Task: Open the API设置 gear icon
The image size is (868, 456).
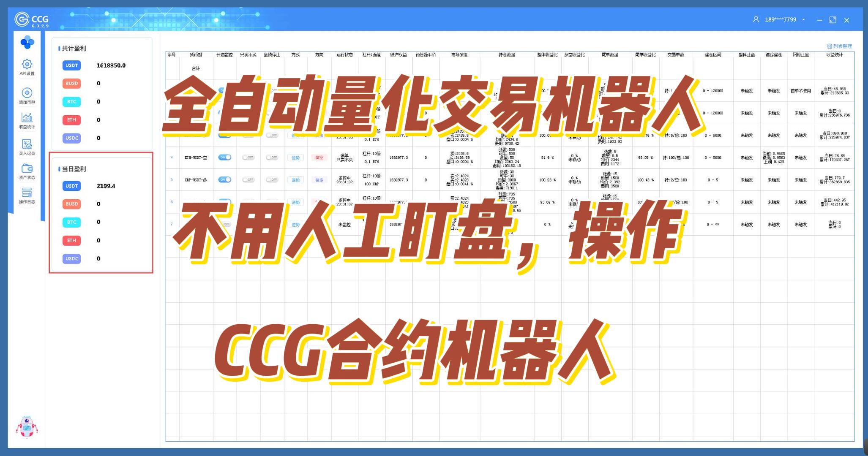Action: [x=27, y=64]
